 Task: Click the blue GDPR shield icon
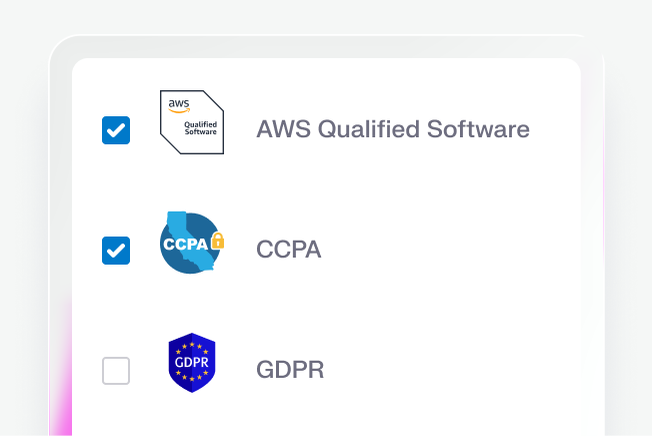[x=192, y=363]
